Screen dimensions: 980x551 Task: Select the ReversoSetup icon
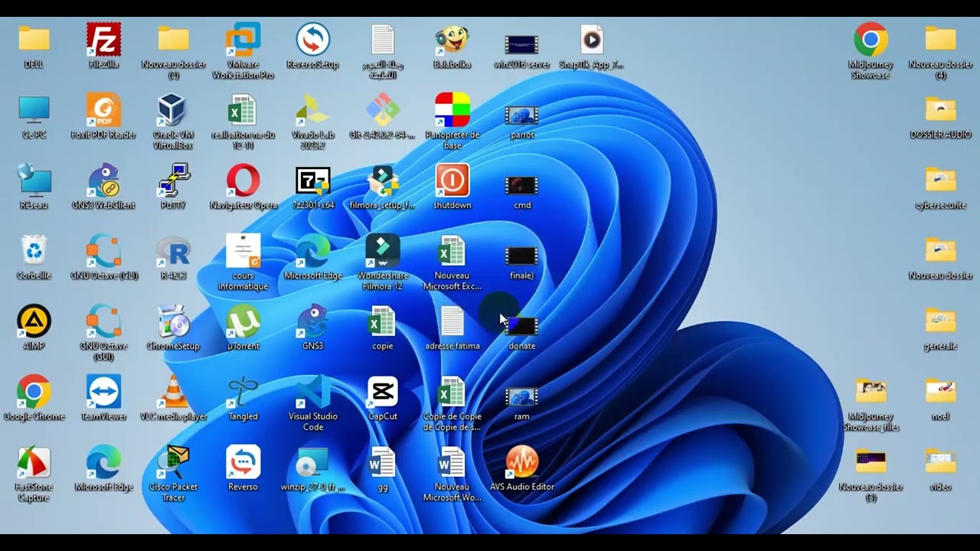pyautogui.click(x=312, y=40)
